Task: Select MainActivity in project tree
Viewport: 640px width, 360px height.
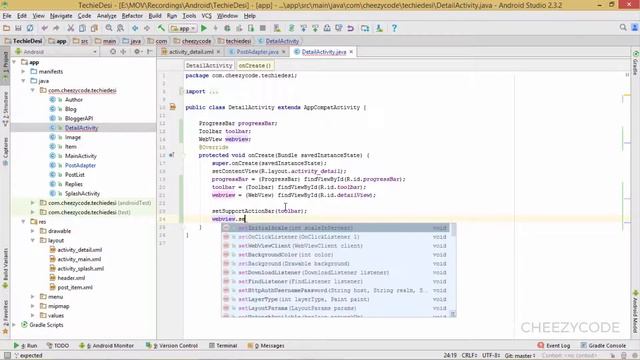Action: pyautogui.click(x=81, y=156)
